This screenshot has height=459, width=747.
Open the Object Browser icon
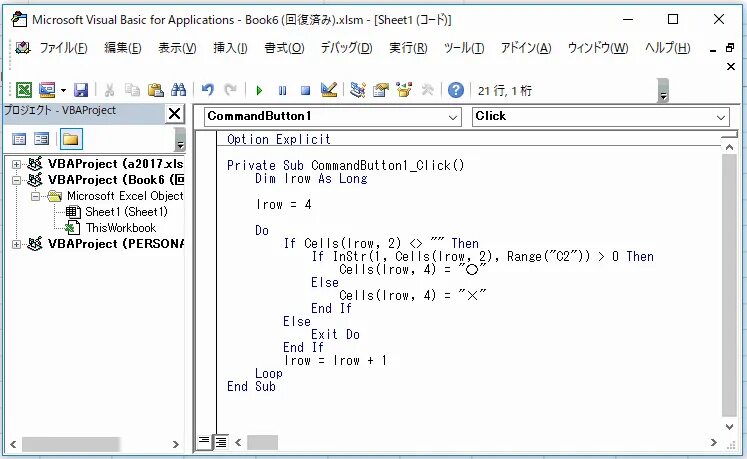(x=404, y=90)
